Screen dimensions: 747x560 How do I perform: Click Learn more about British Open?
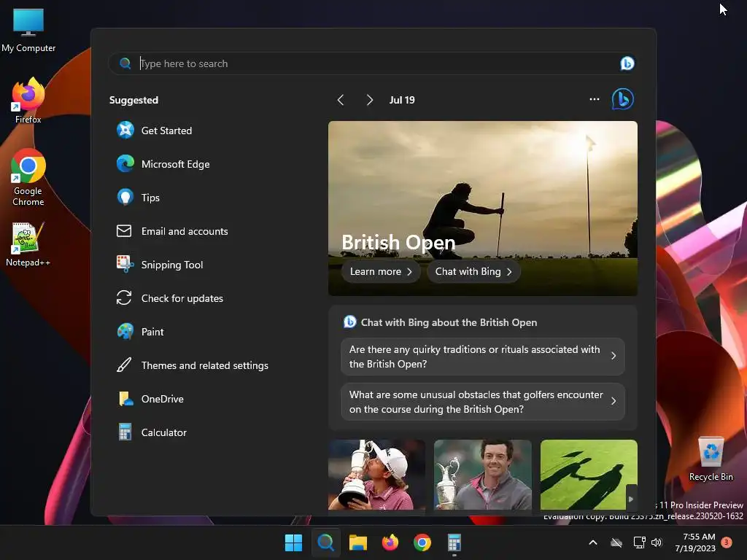[x=381, y=271]
